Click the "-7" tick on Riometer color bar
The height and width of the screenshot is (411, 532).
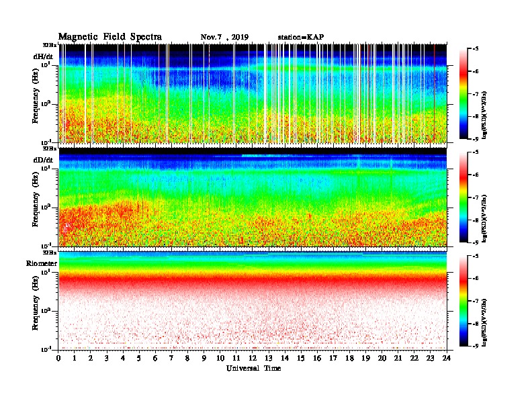(x=476, y=301)
